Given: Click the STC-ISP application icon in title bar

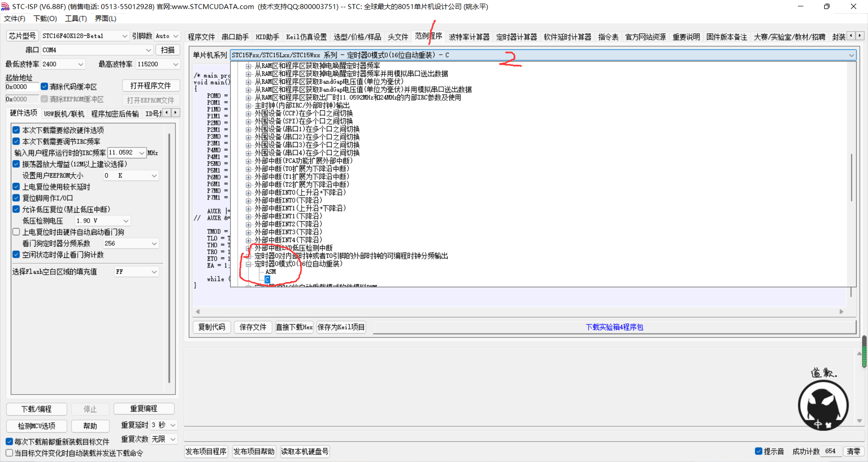Looking at the screenshot, I should [x=5, y=6].
